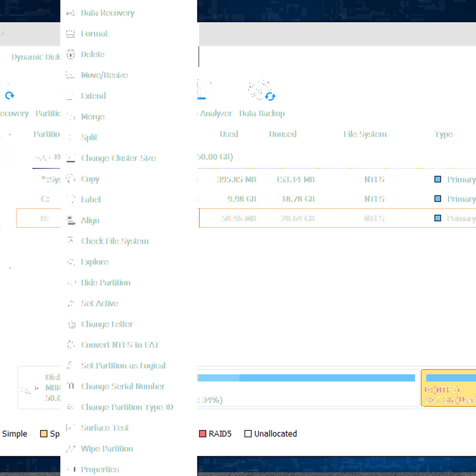Click the Unused column header
The height and width of the screenshot is (476, 476).
click(283, 134)
